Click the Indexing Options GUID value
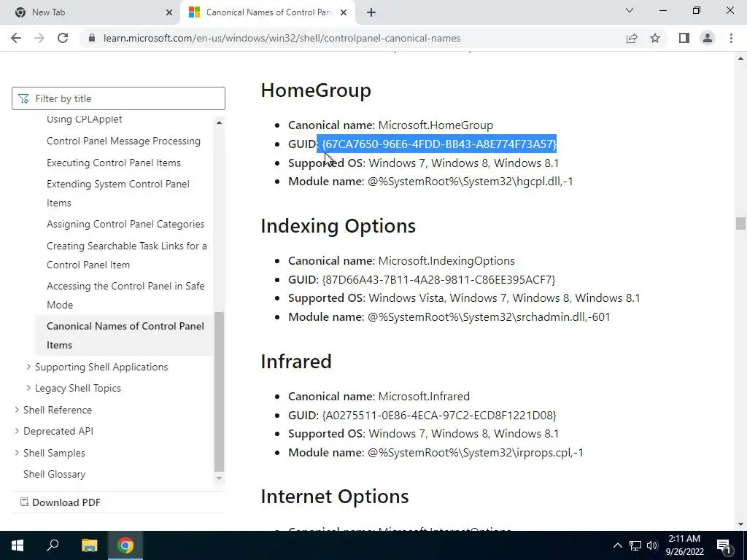 coord(438,279)
